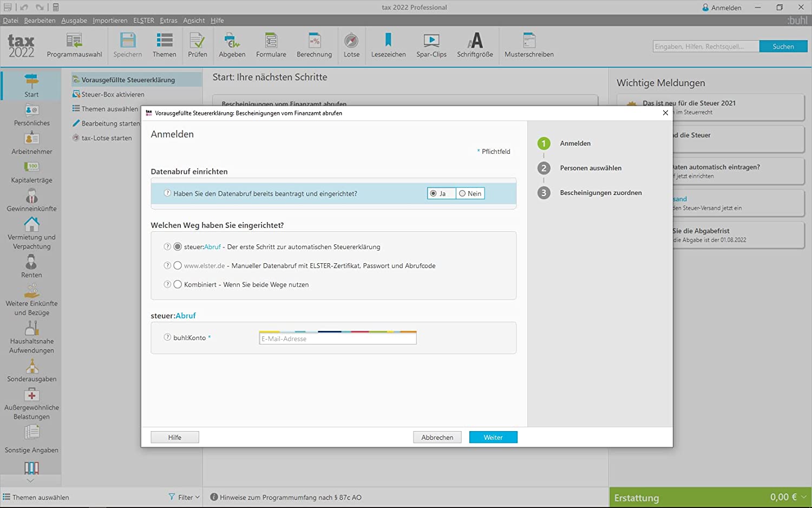This screenshot has height=508, width=812.
Task: Click the Weiter button
Action: click(493, 438)
